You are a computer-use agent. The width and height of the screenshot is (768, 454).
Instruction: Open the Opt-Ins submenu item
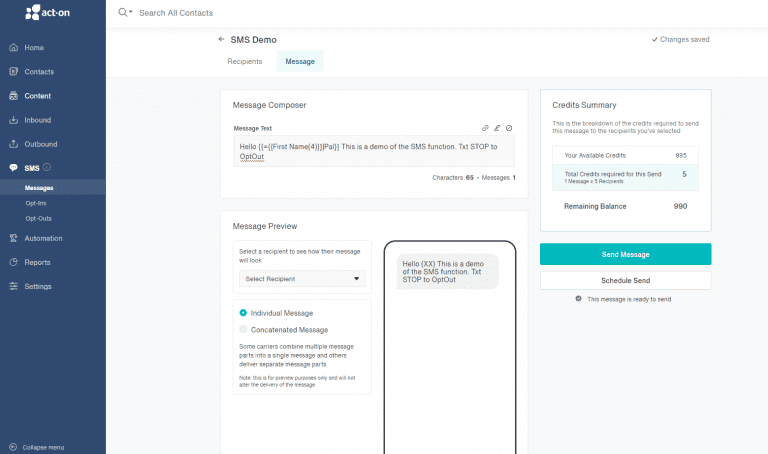(37, 203)
